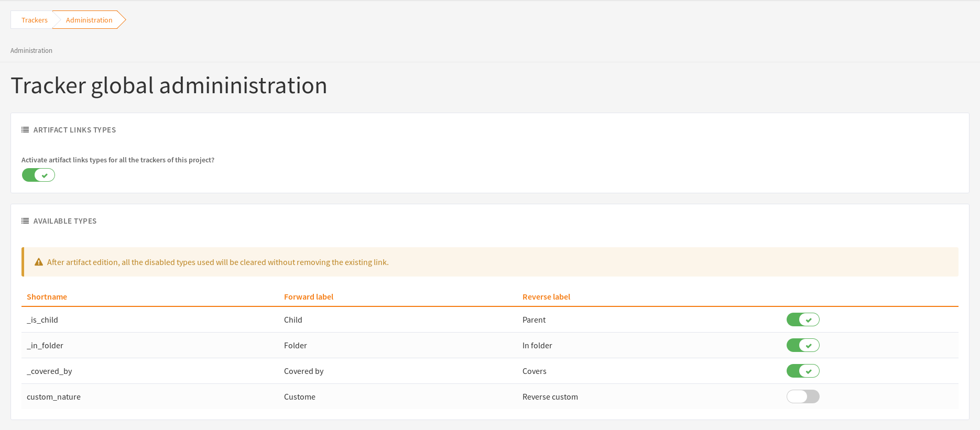The width and height of the screenshot is (980, 430).
Task: Select the custom_nature shortname cell
Action: (53, 397)
